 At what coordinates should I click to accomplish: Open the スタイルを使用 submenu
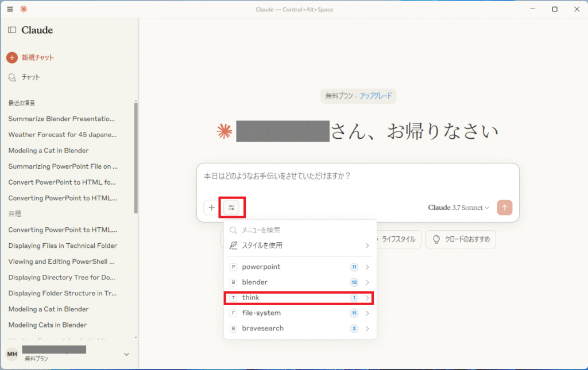click(300, 246)
